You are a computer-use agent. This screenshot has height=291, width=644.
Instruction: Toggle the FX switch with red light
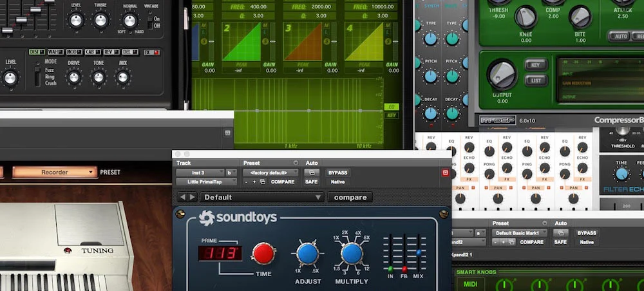click(x=152, y=52)
